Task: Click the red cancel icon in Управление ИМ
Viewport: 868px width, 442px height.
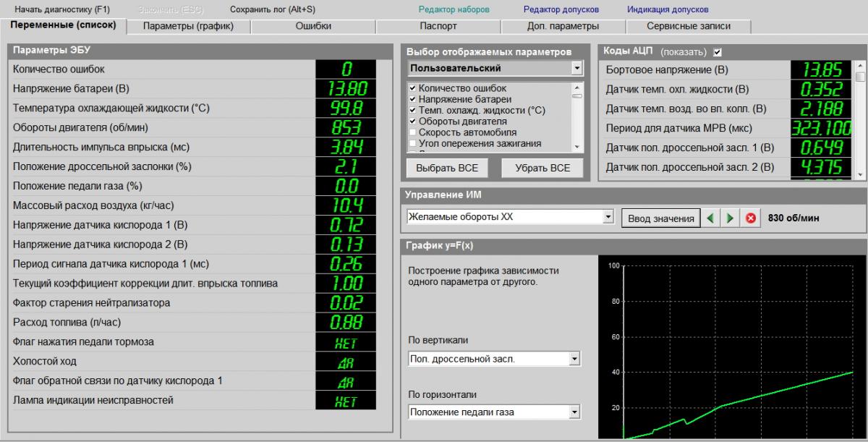Action: pos(750,218)
